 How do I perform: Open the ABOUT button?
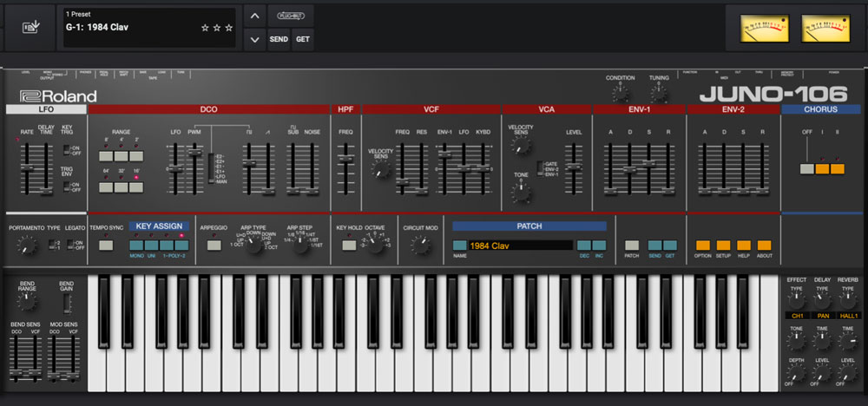point(764,246)
